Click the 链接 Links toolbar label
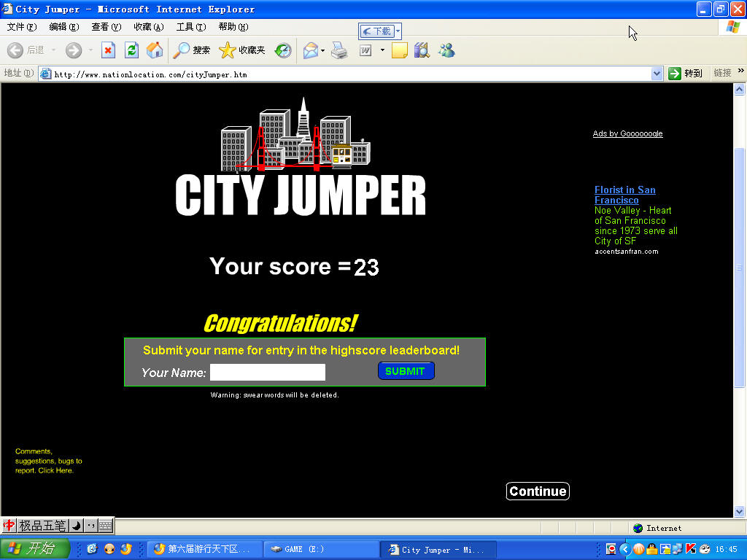This screenshot has height=560, width=747. click(x=722, y=73)
